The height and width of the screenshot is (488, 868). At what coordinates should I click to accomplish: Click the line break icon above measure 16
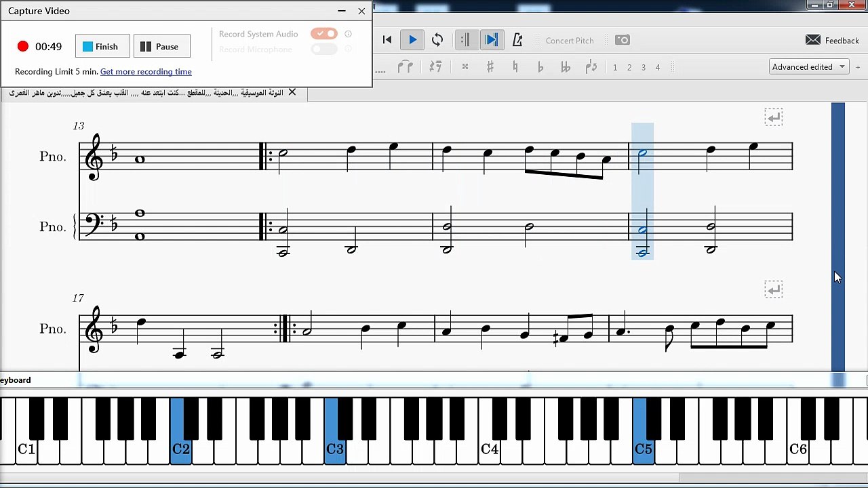point(774,117)
